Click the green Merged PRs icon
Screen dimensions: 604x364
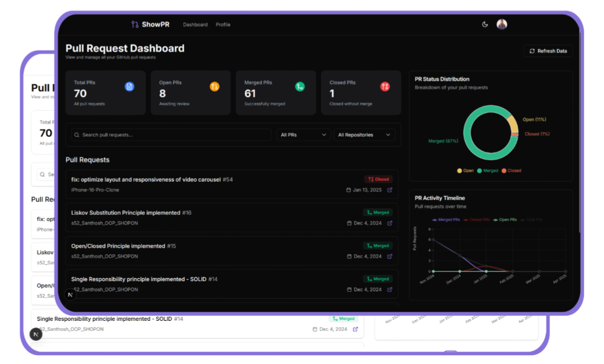[300, 86]
